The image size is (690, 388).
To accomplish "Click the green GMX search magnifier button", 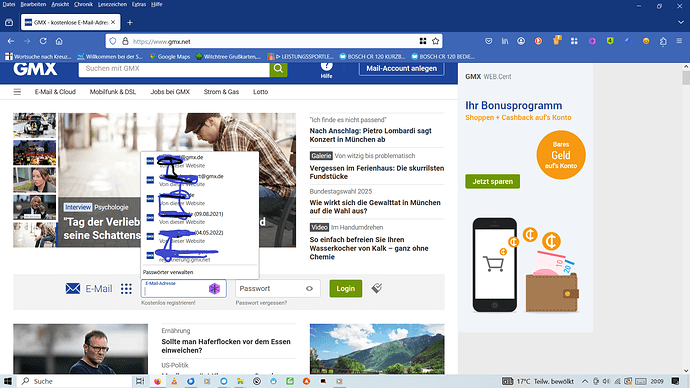I will 278,69.
